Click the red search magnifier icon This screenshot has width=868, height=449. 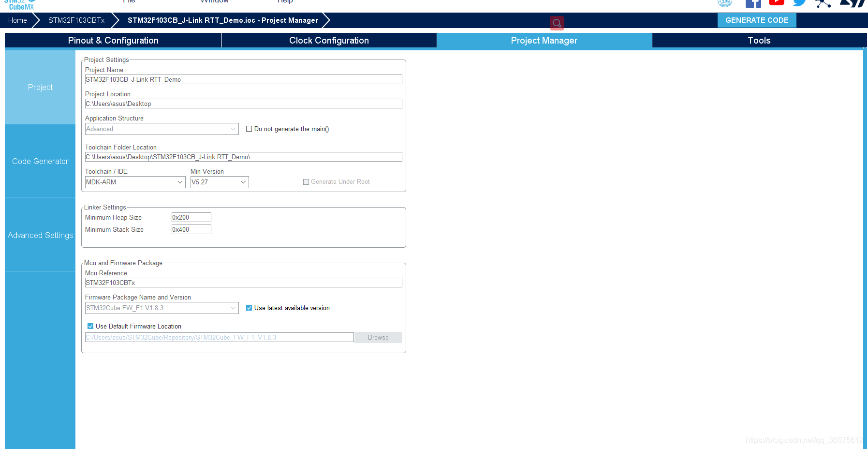(x=557, y=23)
